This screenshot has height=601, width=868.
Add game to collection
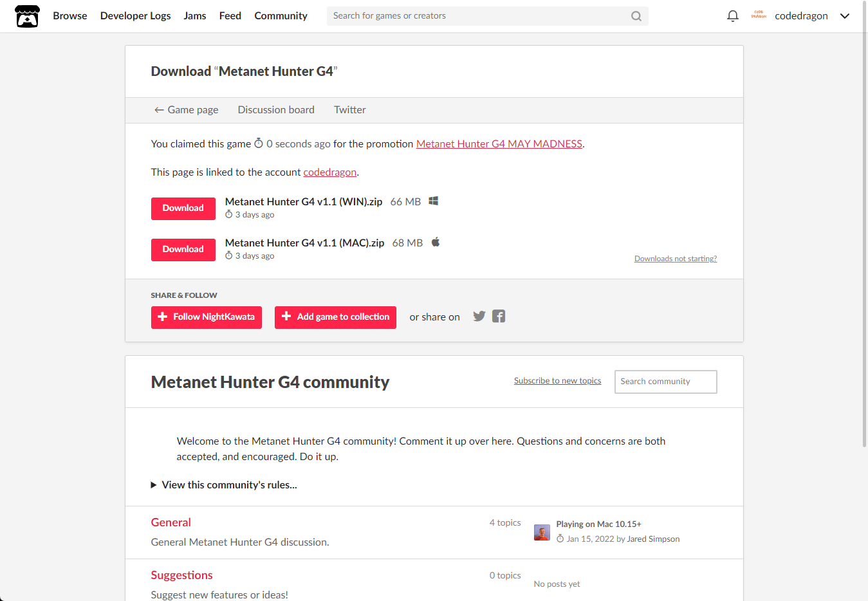[335, 317]
